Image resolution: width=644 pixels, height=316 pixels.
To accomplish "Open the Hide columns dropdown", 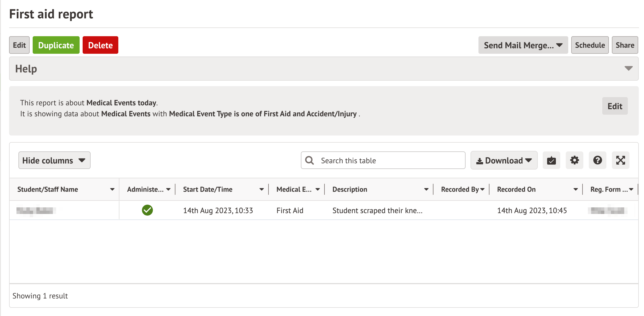I will [x=54, y=160].
